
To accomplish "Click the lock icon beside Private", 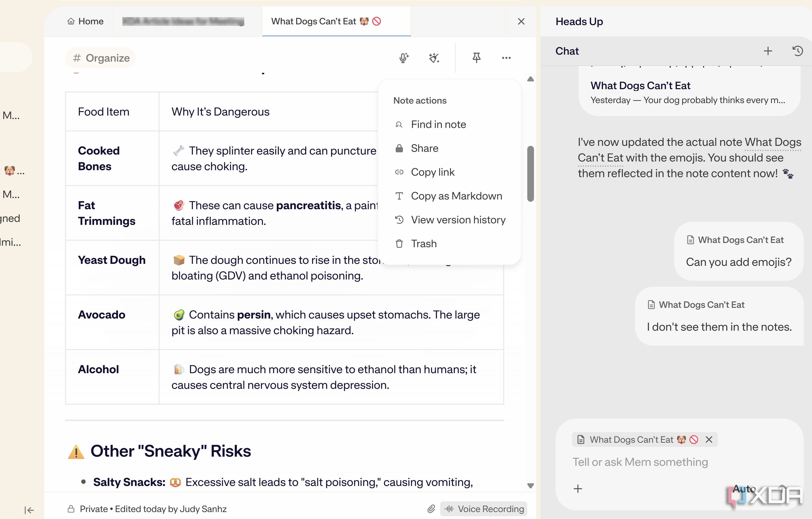I will click(x=71, y=509).
